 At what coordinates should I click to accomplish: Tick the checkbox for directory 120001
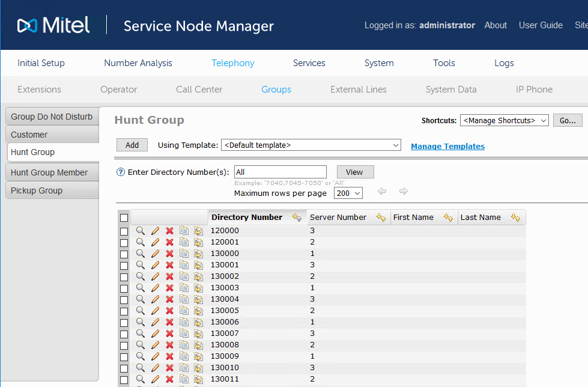(124, 242)
